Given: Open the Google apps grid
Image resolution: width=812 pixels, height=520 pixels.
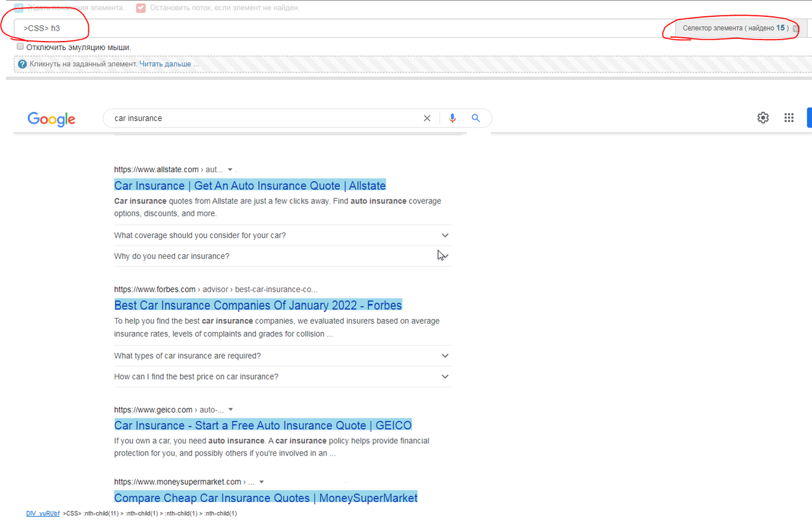Looking at the screenshot, I should 789,118.
